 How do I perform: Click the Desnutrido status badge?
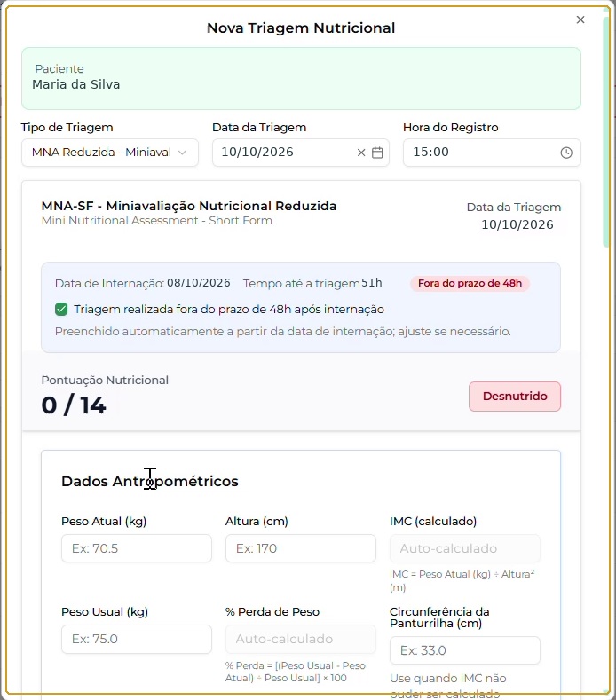pyautogui.click(x=515, y=397)
